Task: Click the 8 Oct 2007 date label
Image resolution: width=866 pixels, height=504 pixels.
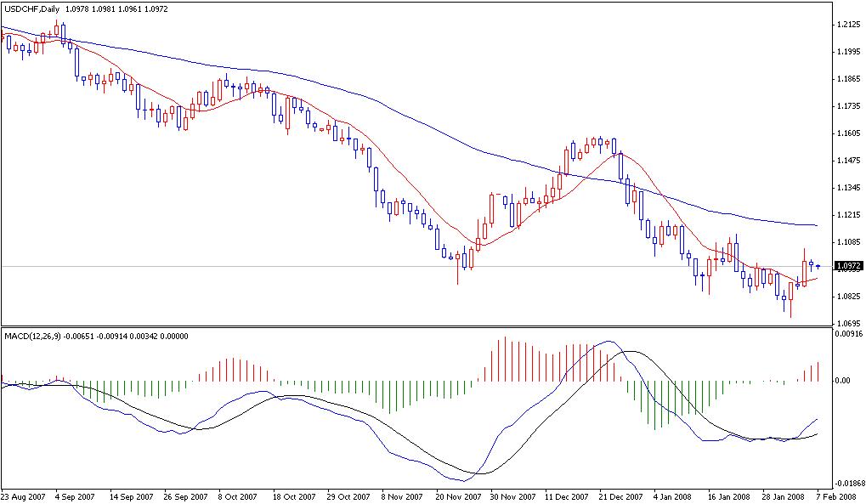Action: [x=237, y=497]
